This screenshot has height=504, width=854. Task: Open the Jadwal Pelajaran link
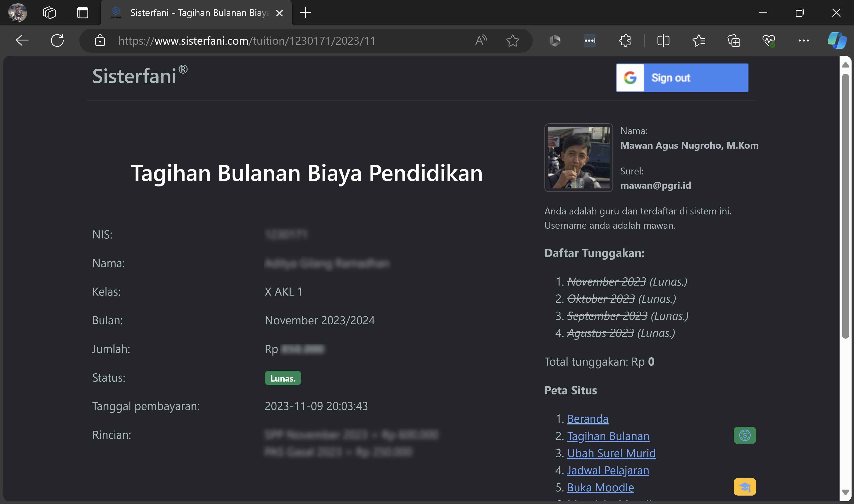point(608,470)
